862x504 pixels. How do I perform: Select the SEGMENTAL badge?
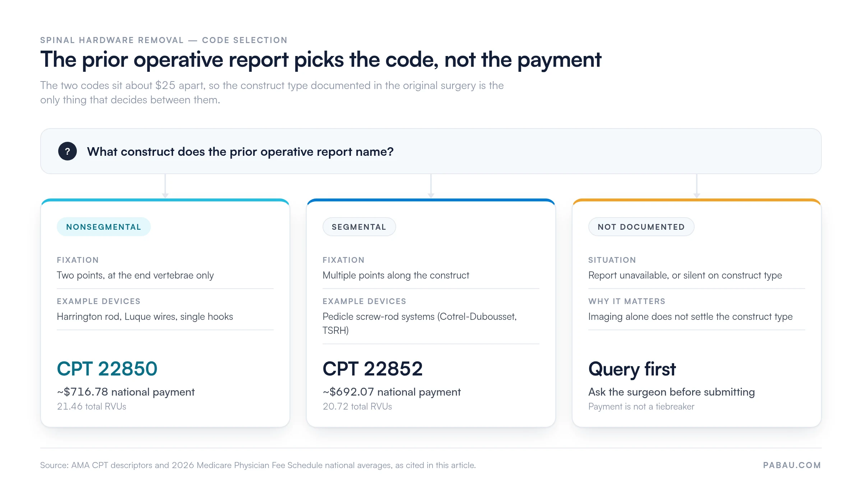(x=359, y=227)
